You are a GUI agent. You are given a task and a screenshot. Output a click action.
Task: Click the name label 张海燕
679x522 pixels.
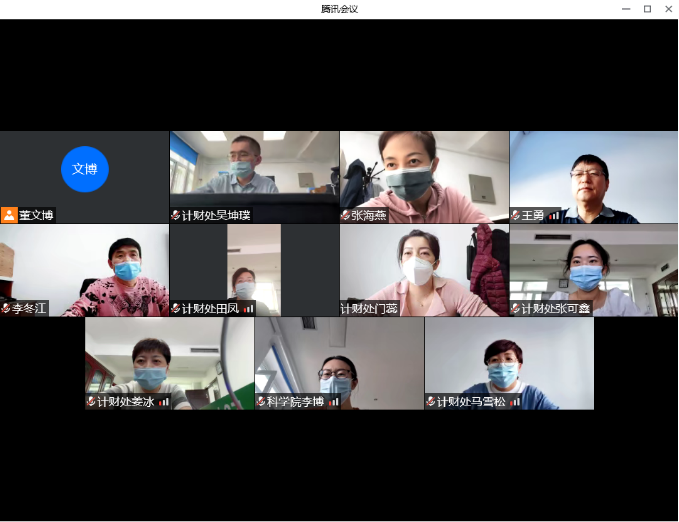click(369, 215)
